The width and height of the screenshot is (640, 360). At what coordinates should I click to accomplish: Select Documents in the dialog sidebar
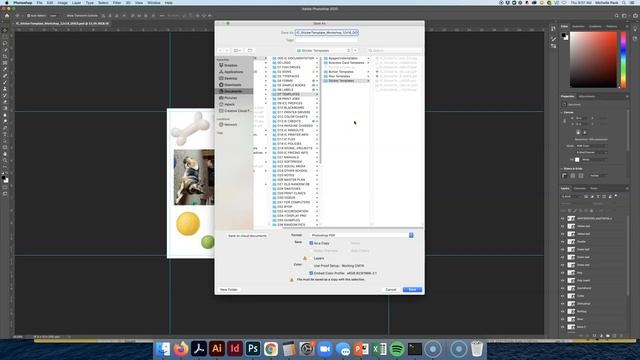click(234, 91)
